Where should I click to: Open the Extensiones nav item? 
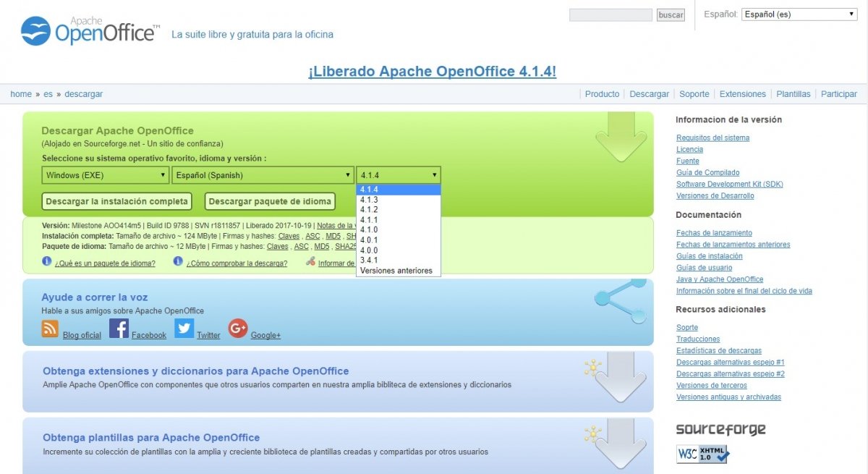point(742,94)
